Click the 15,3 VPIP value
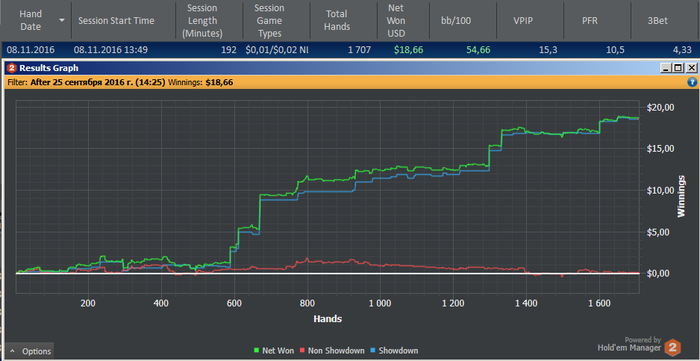This screenshot has width=700, height=361. tap(548, 50)
